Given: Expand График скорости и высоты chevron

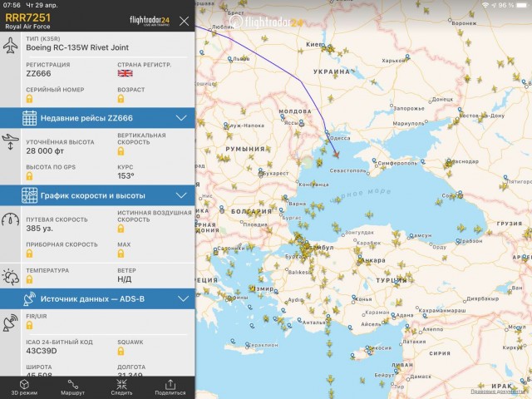Looking at the screenshot, I should coord(181,195).
